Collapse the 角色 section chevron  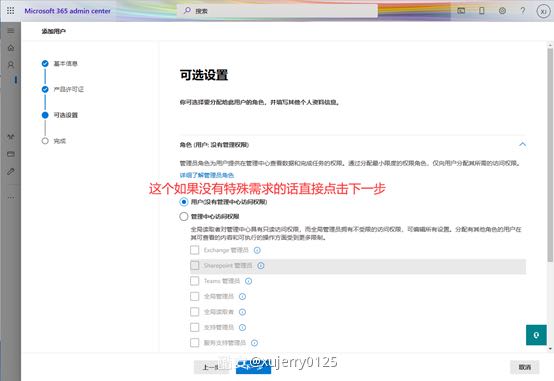522,145
